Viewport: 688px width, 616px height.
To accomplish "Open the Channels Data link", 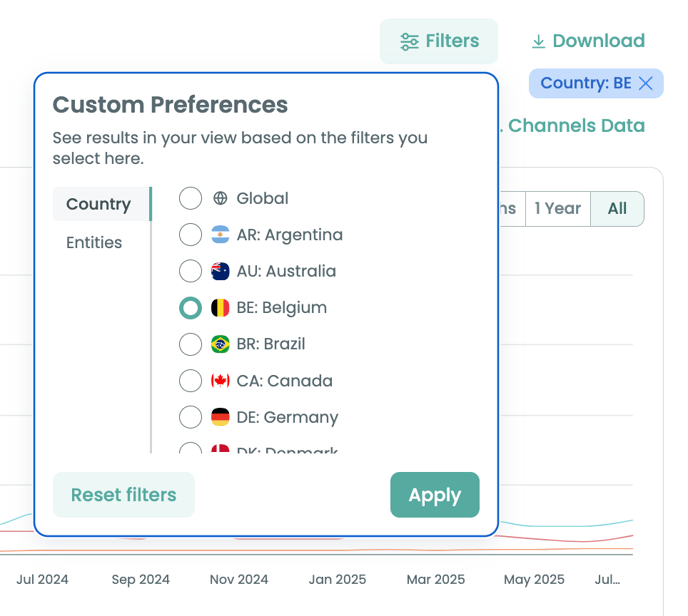I will click(x=576, y=126).
